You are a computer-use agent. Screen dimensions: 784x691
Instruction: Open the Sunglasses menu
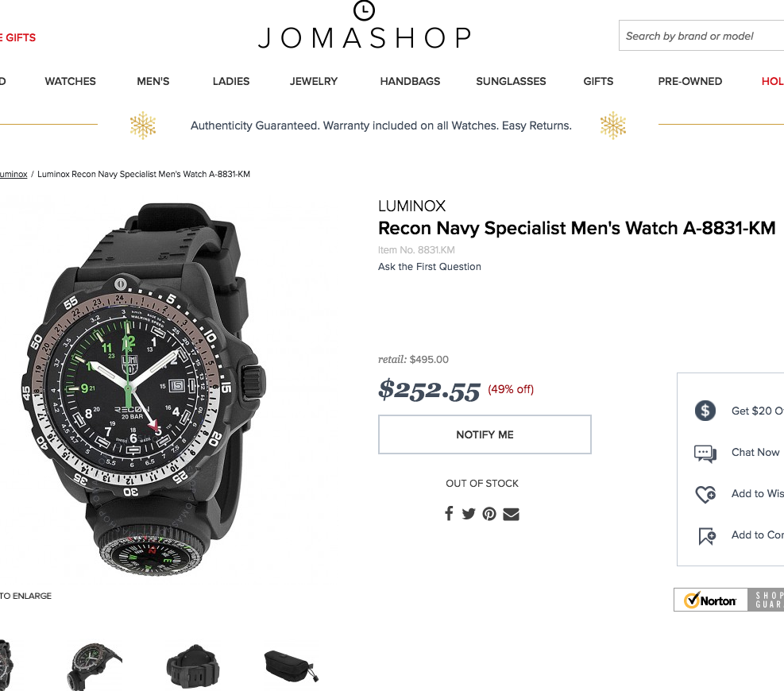511,81
